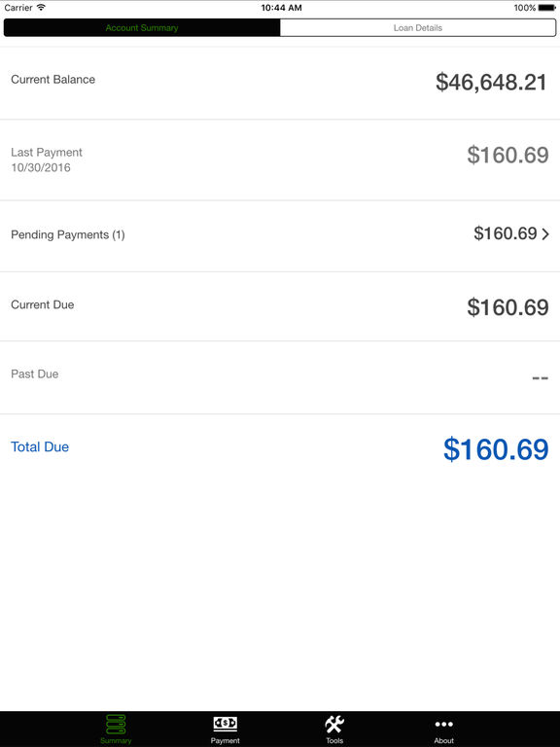Open Tools wrench and hammer icon
Screen dimensions: 560x747
pos(334,724)
